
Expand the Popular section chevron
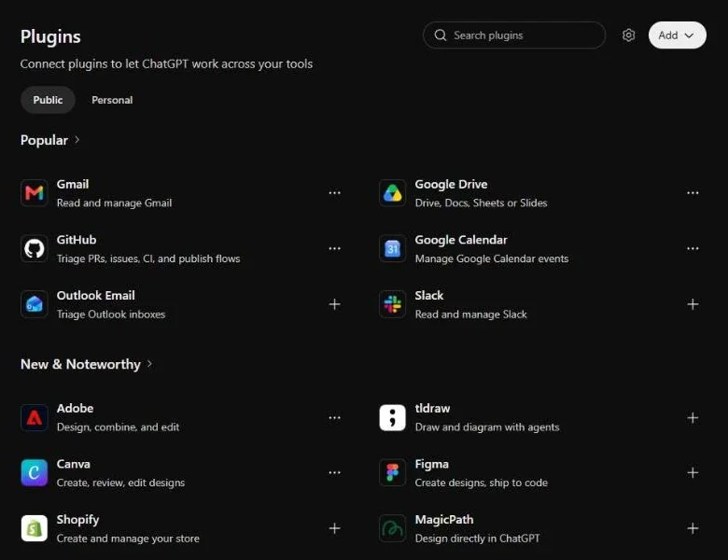coord(77,140)
